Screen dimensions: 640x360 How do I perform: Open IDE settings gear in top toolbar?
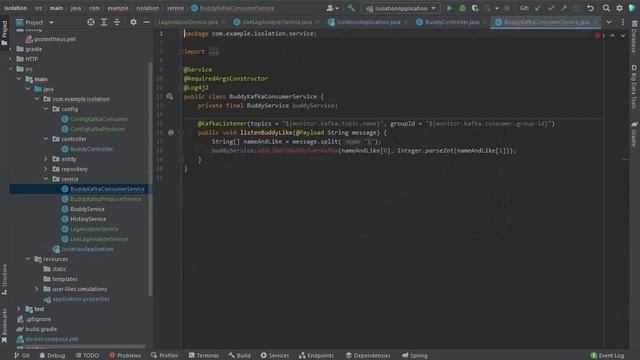point(619,8)
